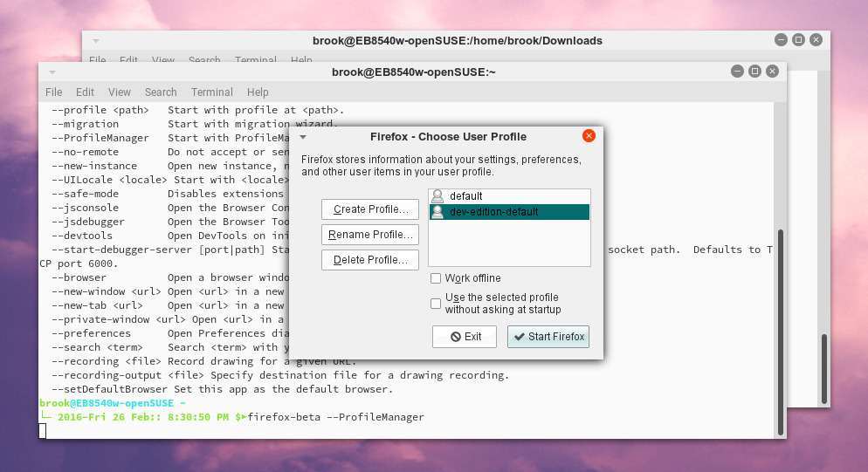
Task: Click the '--recording-output <file>' option line
Action: [x=280, y=375]
